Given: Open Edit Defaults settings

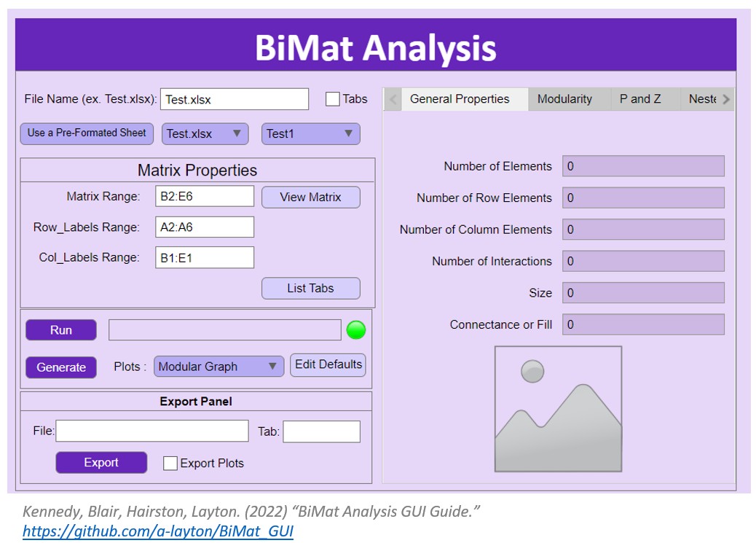Looking at the screenshot, I should click(x=328, y=365).
